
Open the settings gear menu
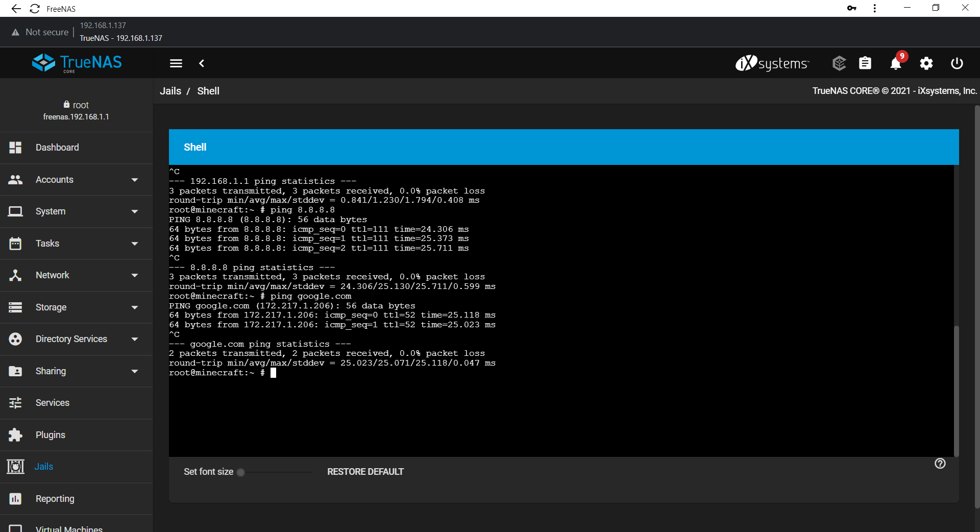point(926,63)
